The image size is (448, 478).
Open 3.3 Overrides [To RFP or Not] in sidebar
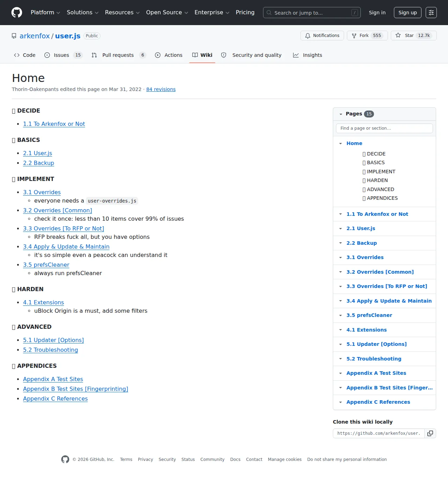point(387,286)
